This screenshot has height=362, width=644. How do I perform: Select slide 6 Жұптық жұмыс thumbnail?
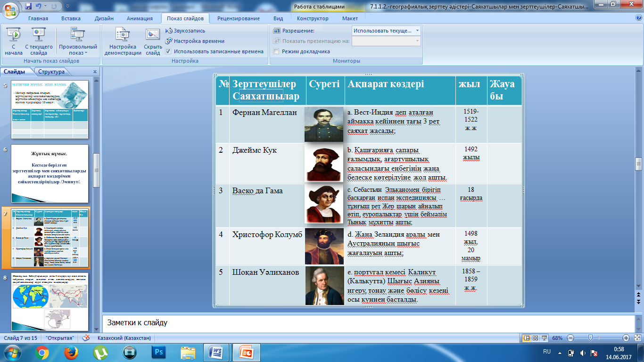[x=50, y=173]
